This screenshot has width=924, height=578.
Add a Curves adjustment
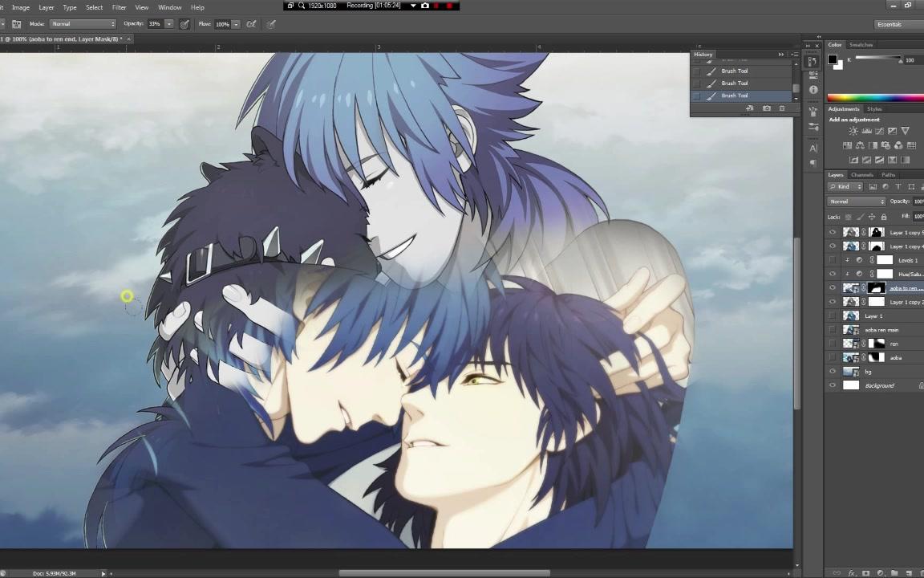point(879,131)
